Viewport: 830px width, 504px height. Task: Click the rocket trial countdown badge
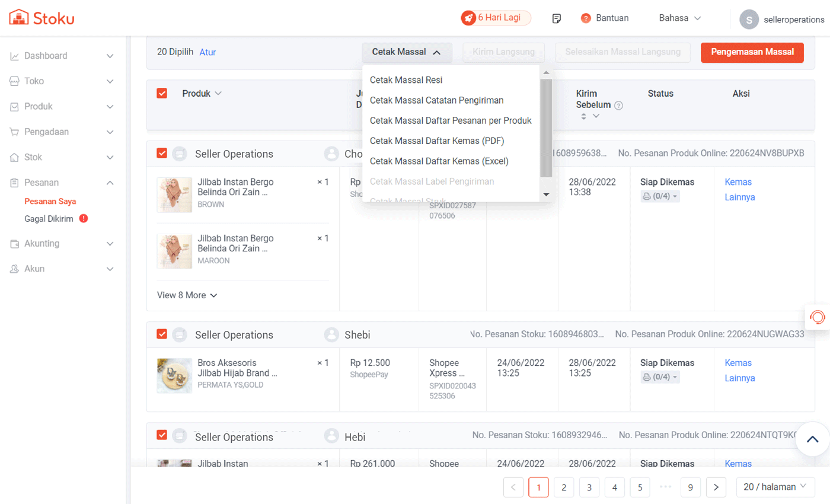[x=496, y=18]
